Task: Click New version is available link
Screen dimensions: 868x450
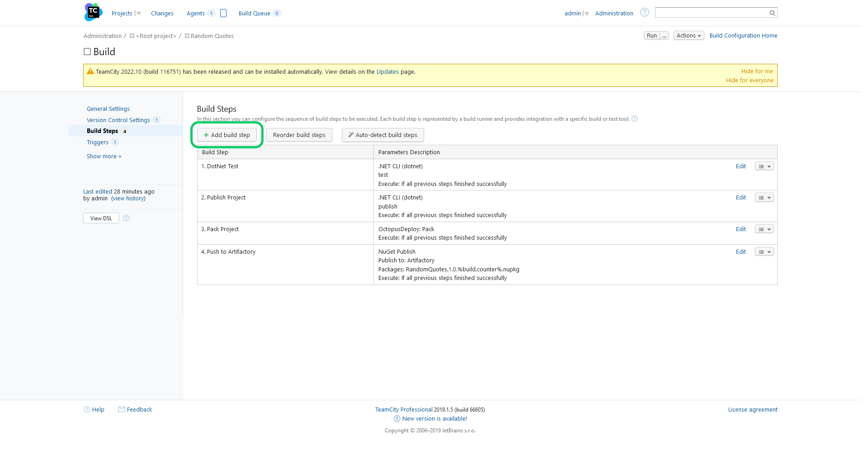Action: pyautogui.click(x=435, y=418)
